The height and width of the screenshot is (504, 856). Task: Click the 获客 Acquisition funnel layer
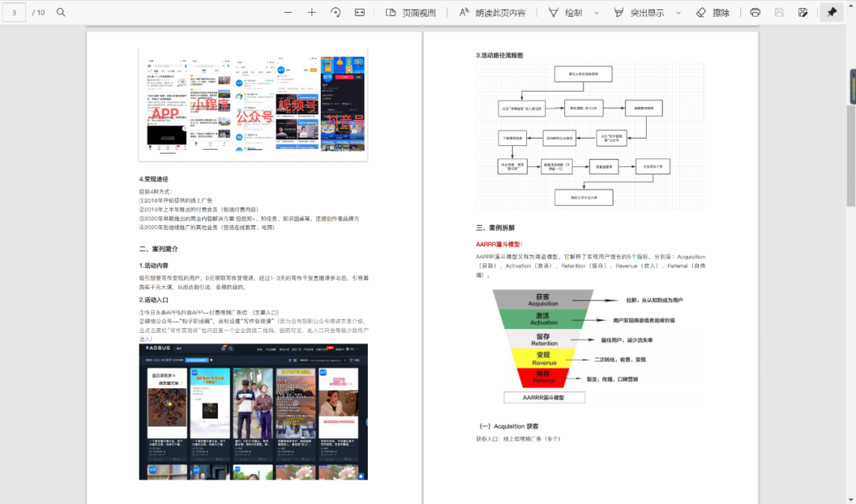[543, 300]
